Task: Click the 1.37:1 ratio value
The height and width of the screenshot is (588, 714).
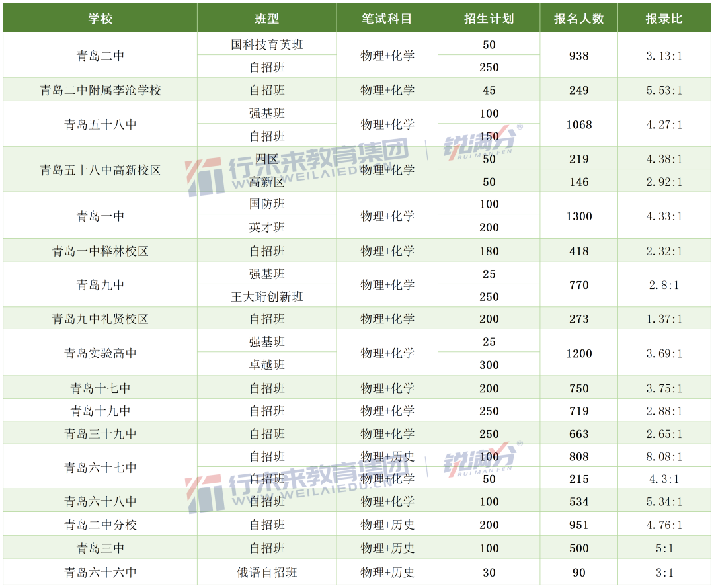Action: click(x=664, y=319)
